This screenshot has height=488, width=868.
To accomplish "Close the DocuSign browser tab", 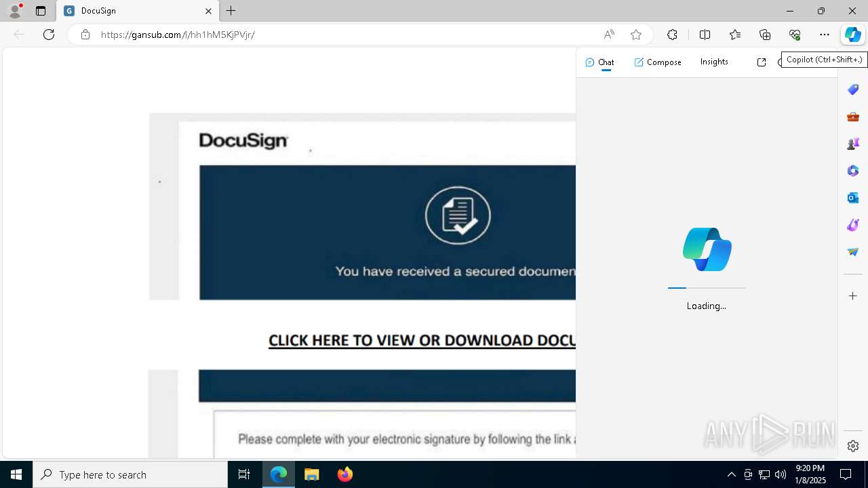I will [208, 11].
